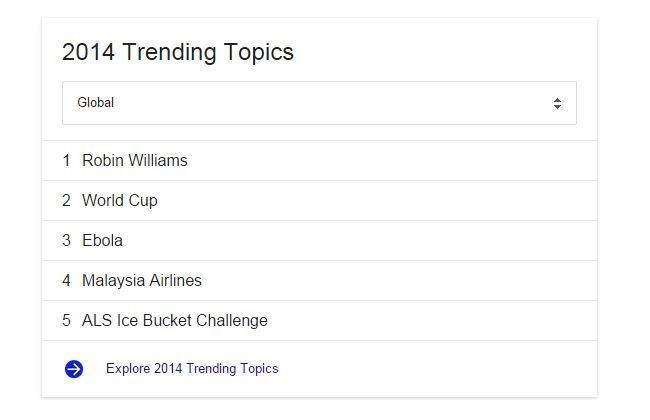650x420 pixels.
Task: Click the up-down arrows in region selector
Action: pyautogui.click(x=557, y=103)
